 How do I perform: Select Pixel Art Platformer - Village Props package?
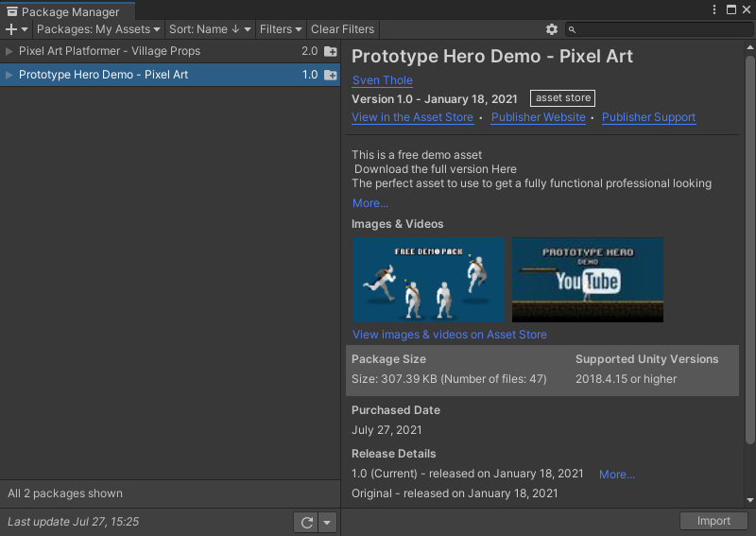[x=170, y=51]
